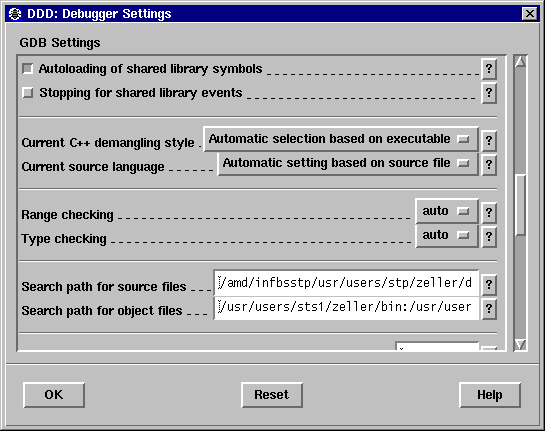Viewport: 545px width, 431px height.
Task: Show help for Current source language
Action: [x=489, y=165]
